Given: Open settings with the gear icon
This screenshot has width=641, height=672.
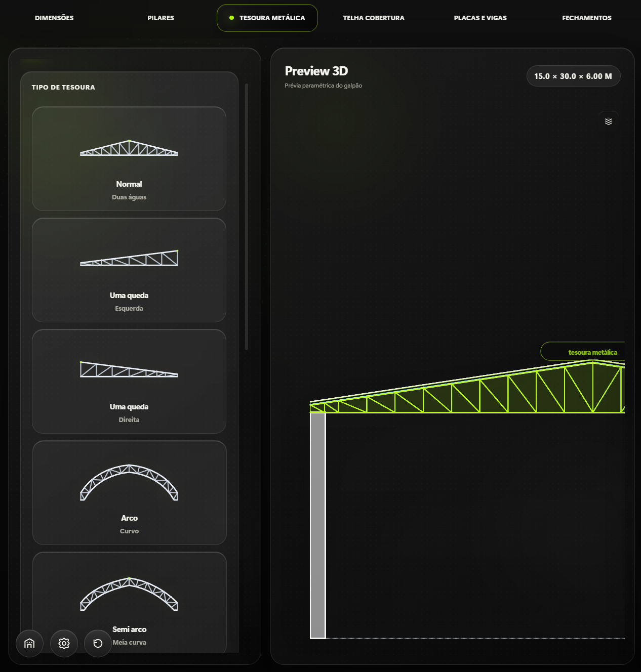Looking at the screenshot, I should pos(64,643).
